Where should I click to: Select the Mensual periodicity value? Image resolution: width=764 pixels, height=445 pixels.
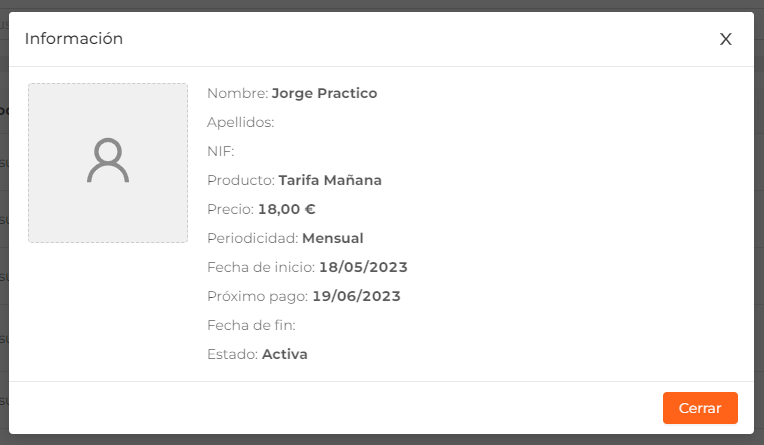[x=333, y=238]
